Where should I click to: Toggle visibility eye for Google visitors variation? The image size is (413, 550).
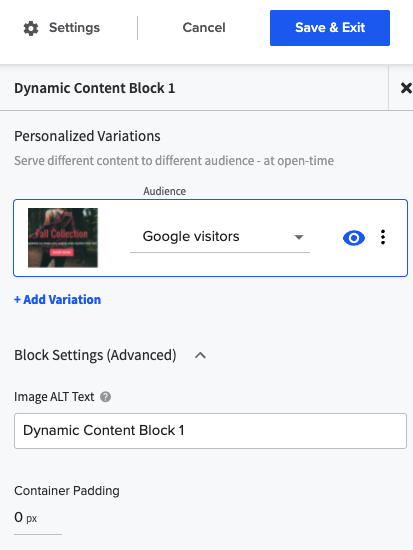click(x=354, y=238)
